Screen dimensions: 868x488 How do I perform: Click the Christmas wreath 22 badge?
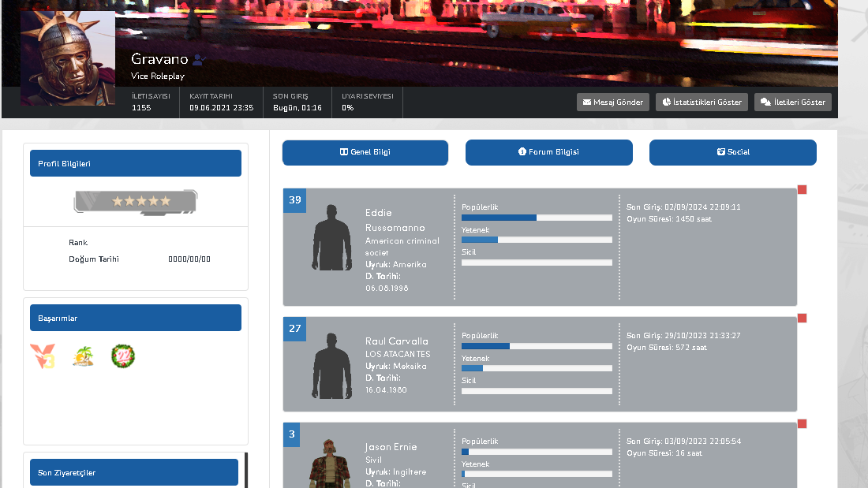click(x=123, y=356)
